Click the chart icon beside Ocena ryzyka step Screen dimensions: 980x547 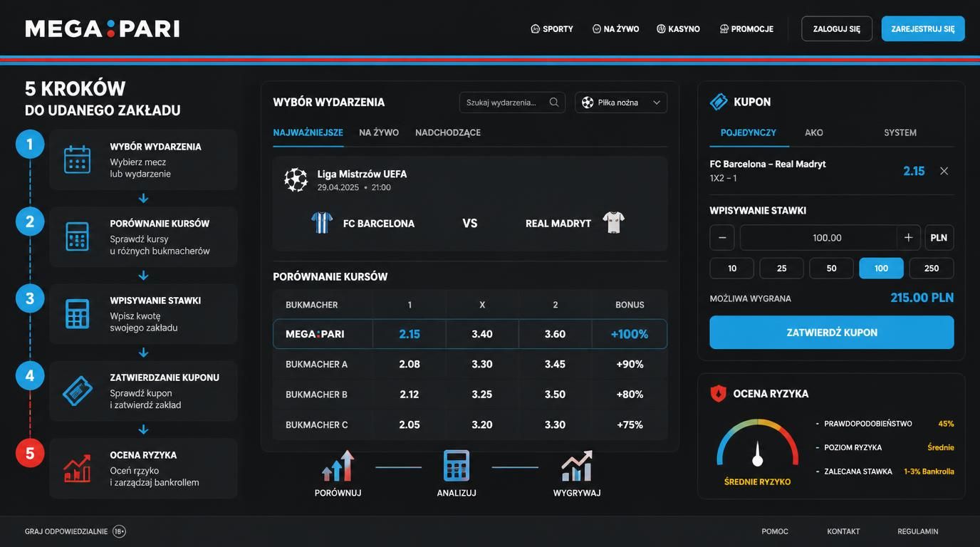tap(77, 468)
